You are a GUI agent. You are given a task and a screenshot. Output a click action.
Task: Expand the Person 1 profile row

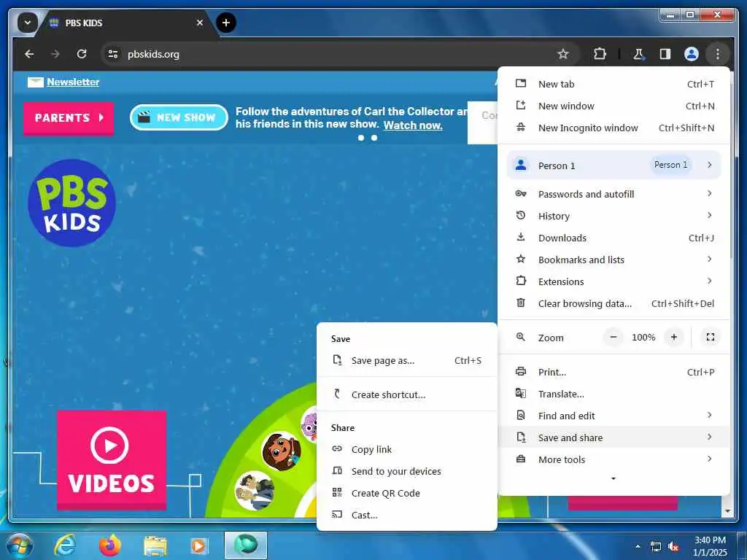click(614, 166)
